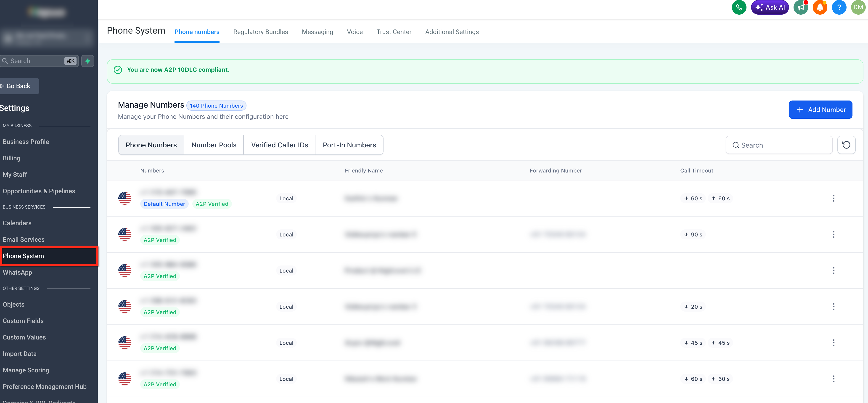Select the Number Pools sub-tab
Screen dimensions: 868x403
pyautogui.click(x=214, y=145)
